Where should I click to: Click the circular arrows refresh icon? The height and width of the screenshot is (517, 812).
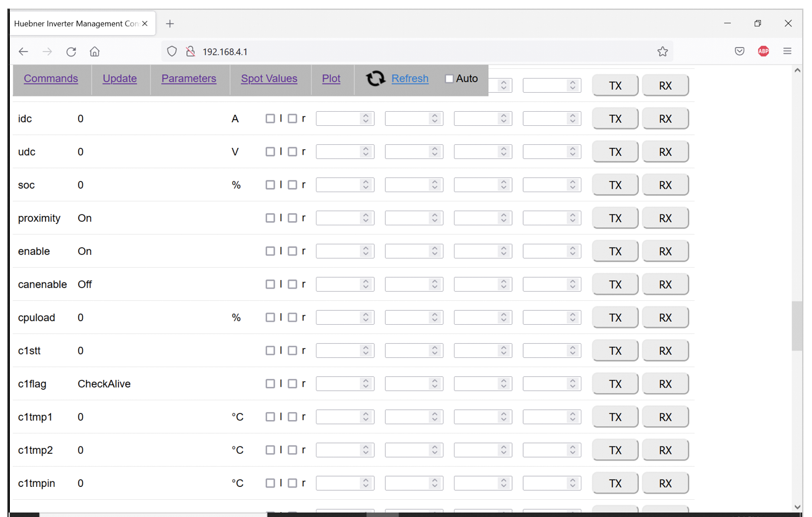click(x=375, y=79)
